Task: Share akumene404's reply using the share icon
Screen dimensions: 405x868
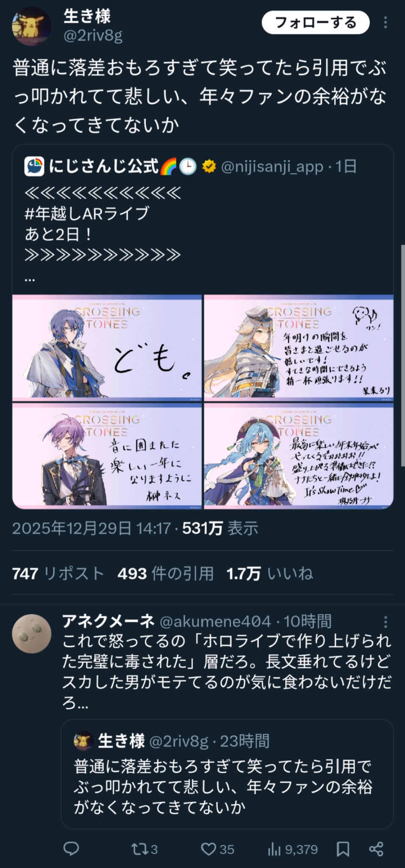Action: click(x=376, y=849)
